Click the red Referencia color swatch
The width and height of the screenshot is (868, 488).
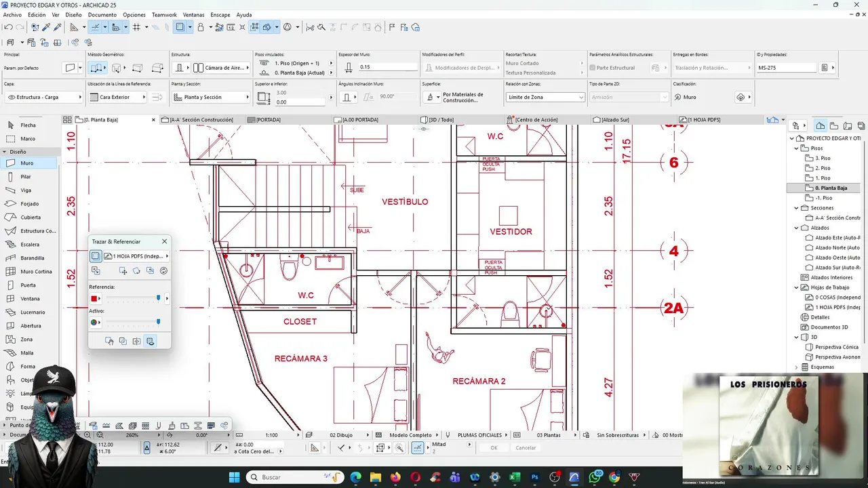[94, 298]
